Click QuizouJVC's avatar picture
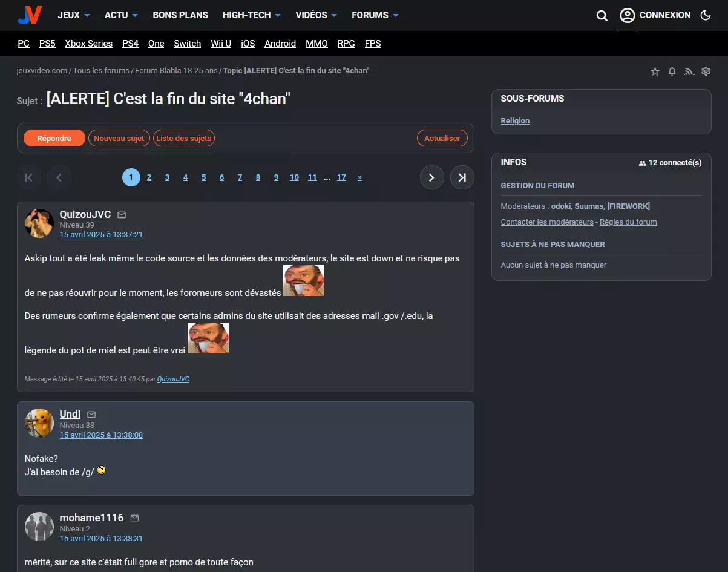Image resolution: width=728 pixels, height=572 pixels. pyautogui.click(x=39, y=223)
